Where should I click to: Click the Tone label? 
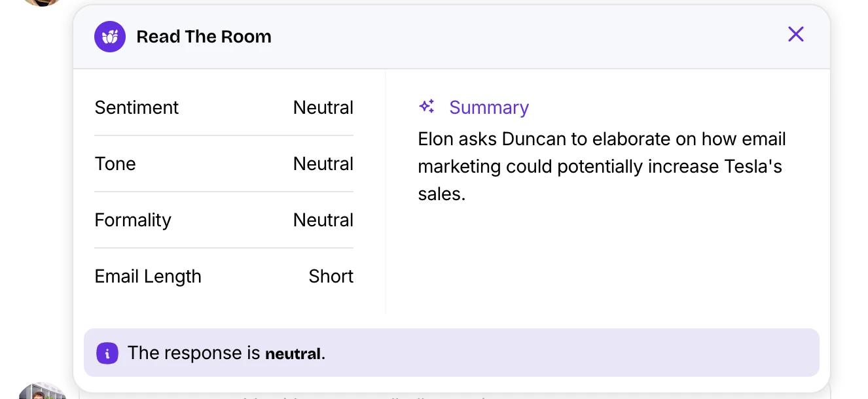click(115, 164)
